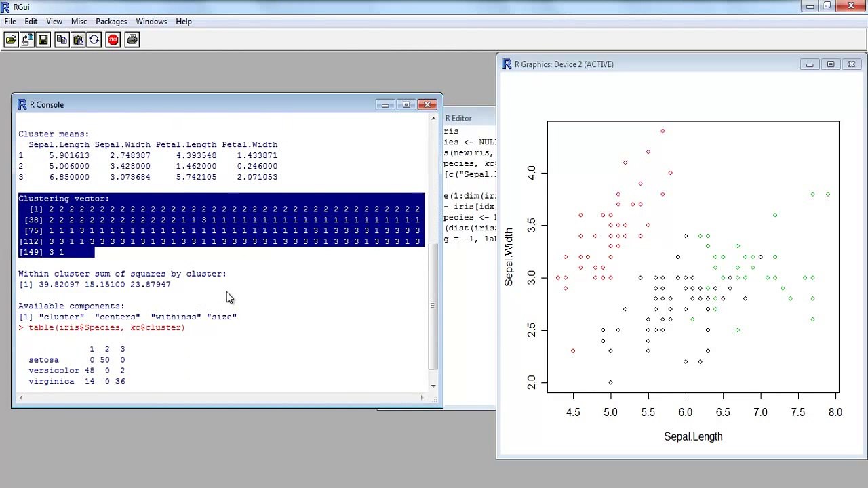
Task: Open the Packages menu
Action: (x=111, y=22)
